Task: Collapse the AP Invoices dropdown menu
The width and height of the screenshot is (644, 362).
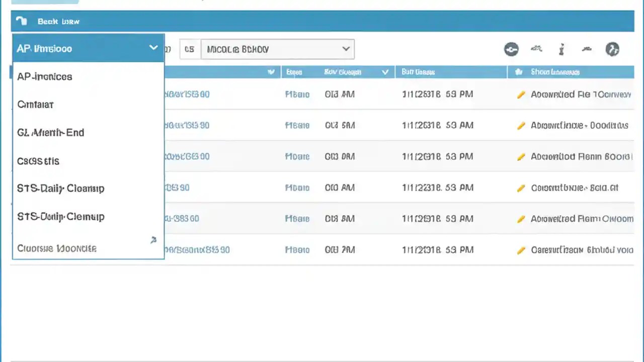Action: point(153,48)
